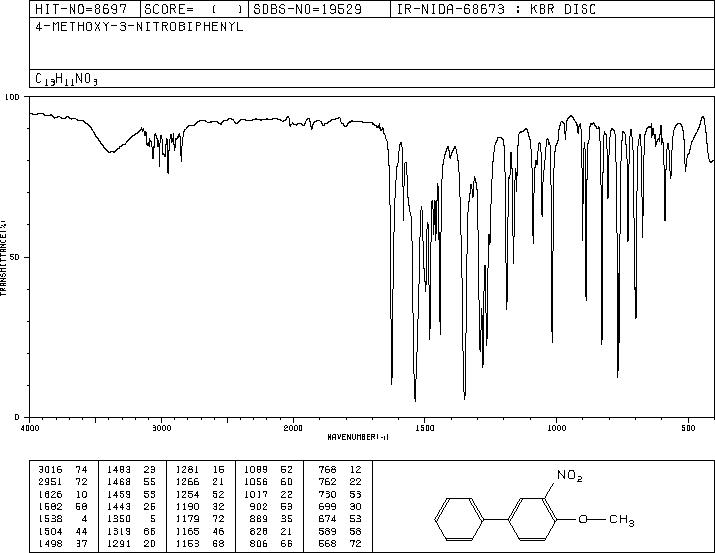Image resolution: width=715 pixels, height=553 pixels.
Task: Click the 1500 wavenumber axis label
Action: (x=425, y=428)
